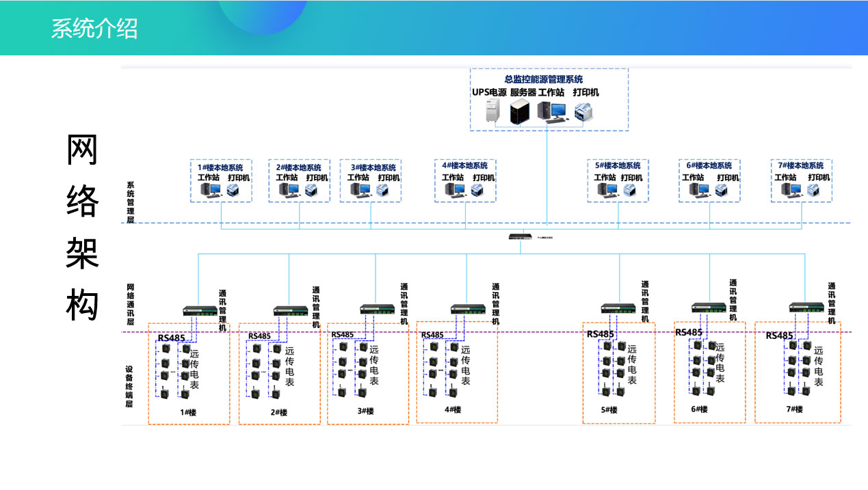Screen dimensions: 868x490
Task: Click the 2#楼 building label
Action: (x=278, y=412)
